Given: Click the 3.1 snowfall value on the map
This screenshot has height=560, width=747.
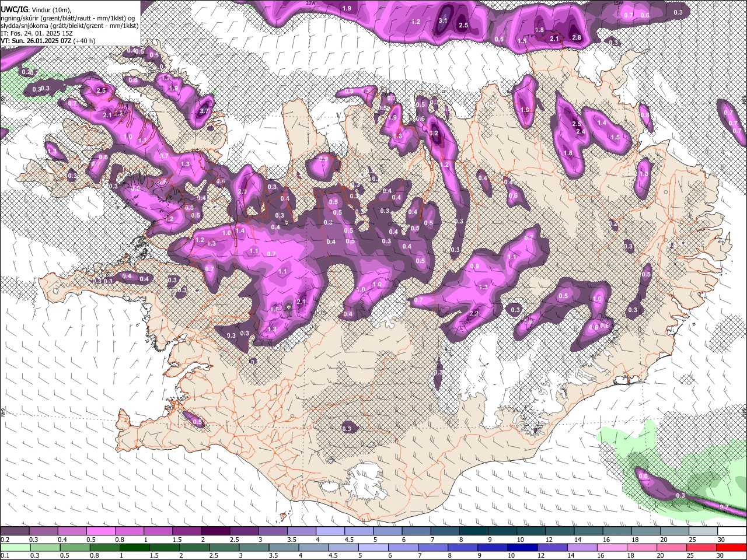Looking at the screenshot, I should [x=443, y=20].
